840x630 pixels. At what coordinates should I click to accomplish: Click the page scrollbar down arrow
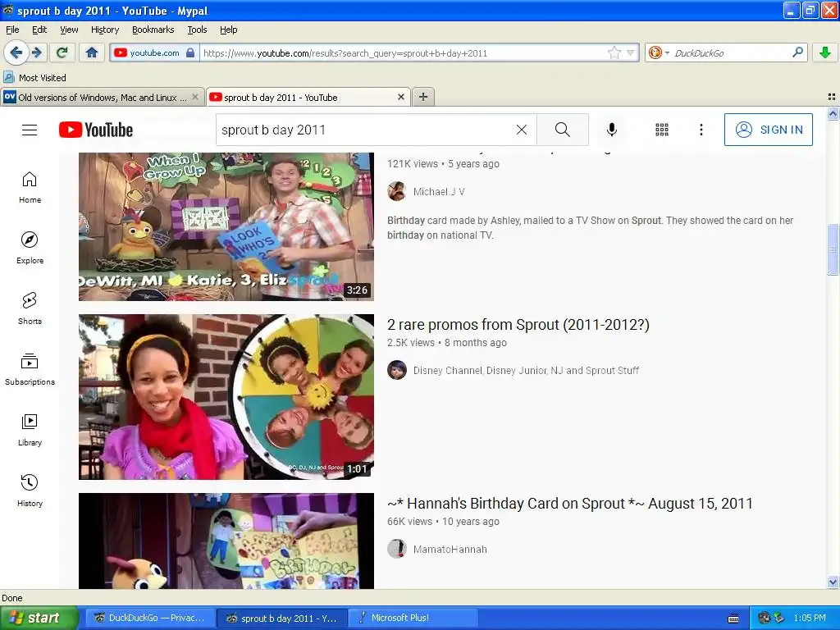(833, 582)
